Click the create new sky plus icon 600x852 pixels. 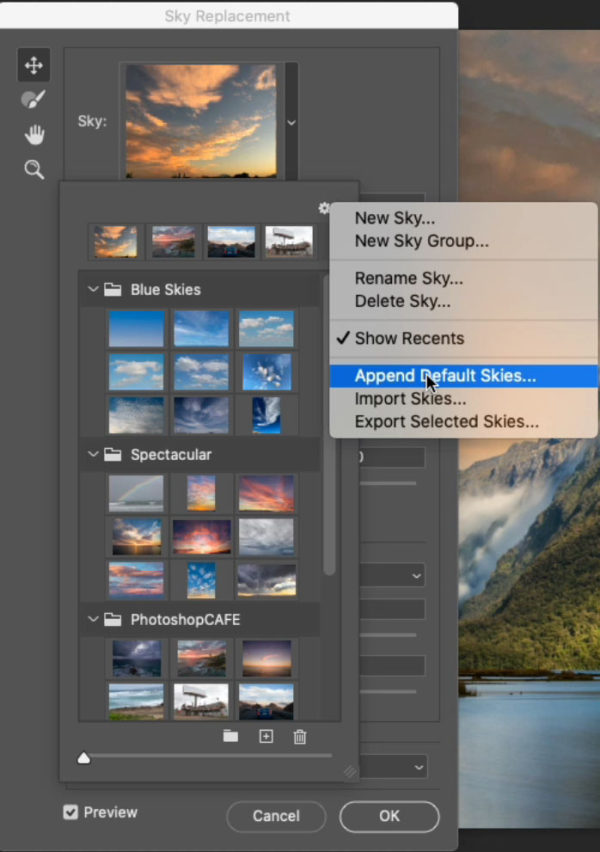tap(266, 736)
